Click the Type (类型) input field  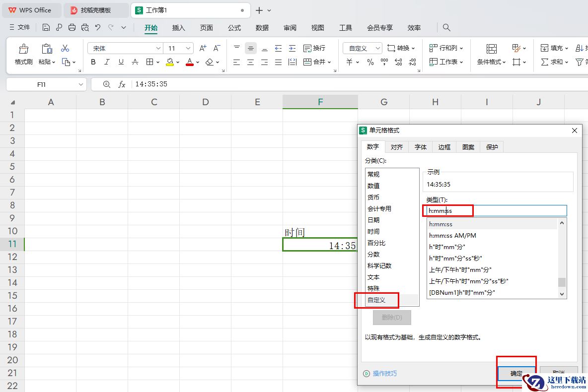click(x=497, y=210)
